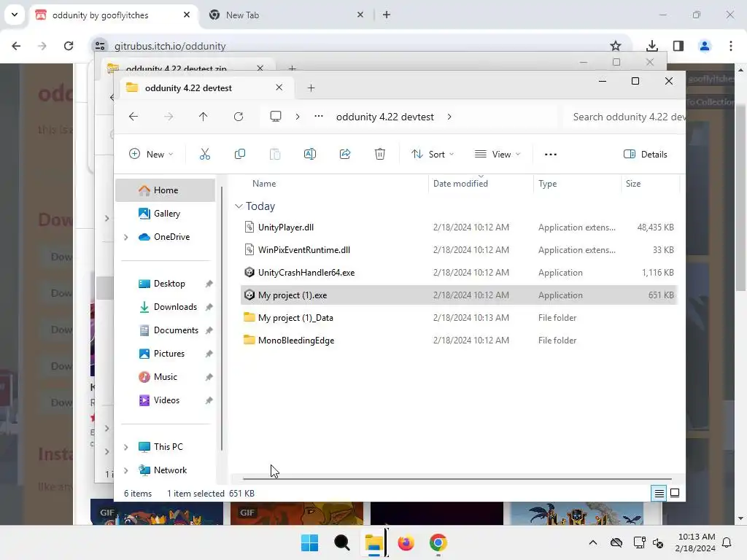
Task: Click the Paste clipboard icon
Action: (275, 155)
